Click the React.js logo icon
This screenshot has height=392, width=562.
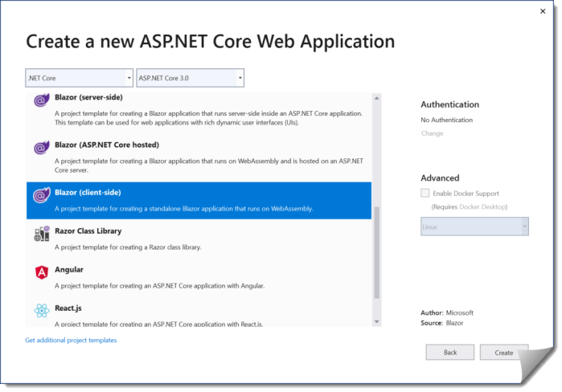click(x=42, y=311)
